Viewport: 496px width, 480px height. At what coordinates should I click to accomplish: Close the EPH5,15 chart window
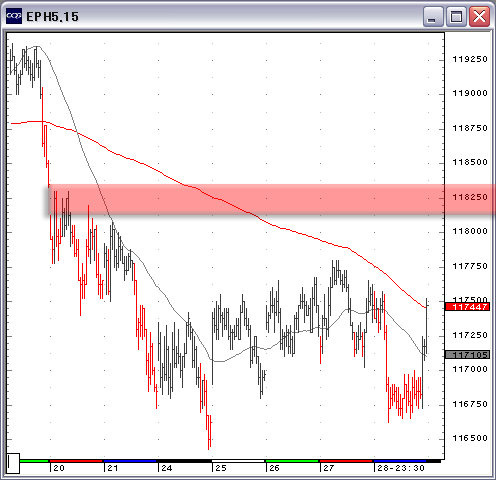479,16
